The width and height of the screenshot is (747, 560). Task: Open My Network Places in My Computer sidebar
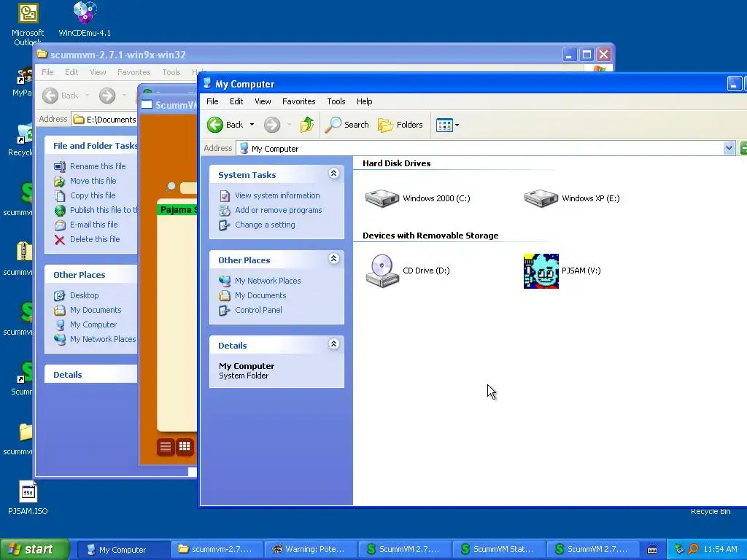tap(268, 281)
